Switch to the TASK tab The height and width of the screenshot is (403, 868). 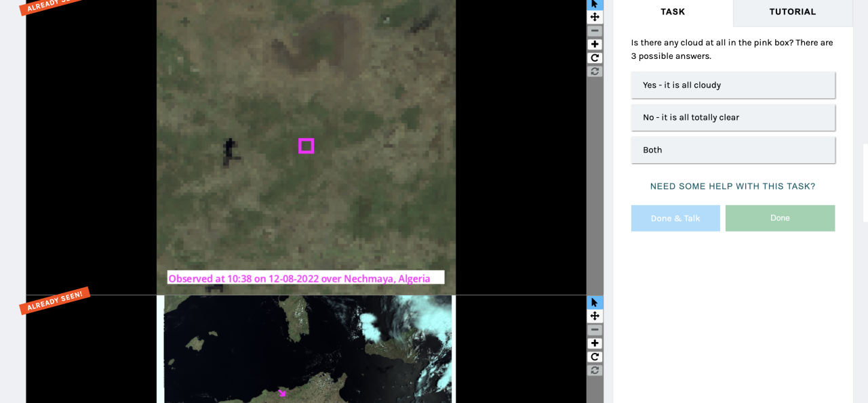click(673, 12)
